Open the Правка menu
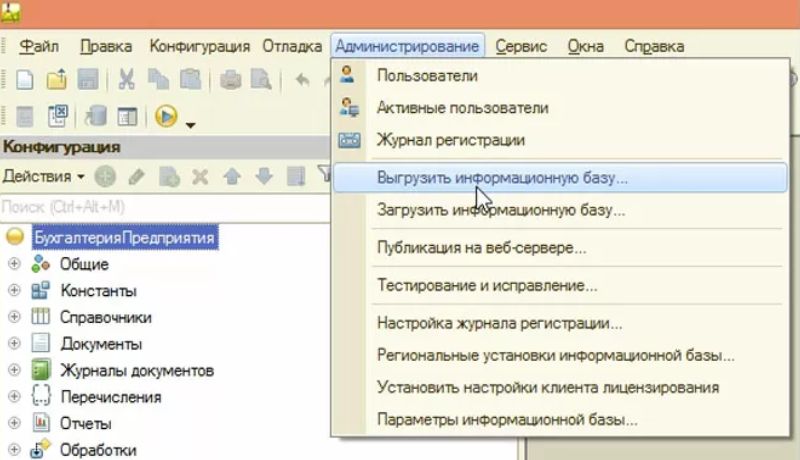800x460 pixels. pyautogui.click(x=106, y=46)
